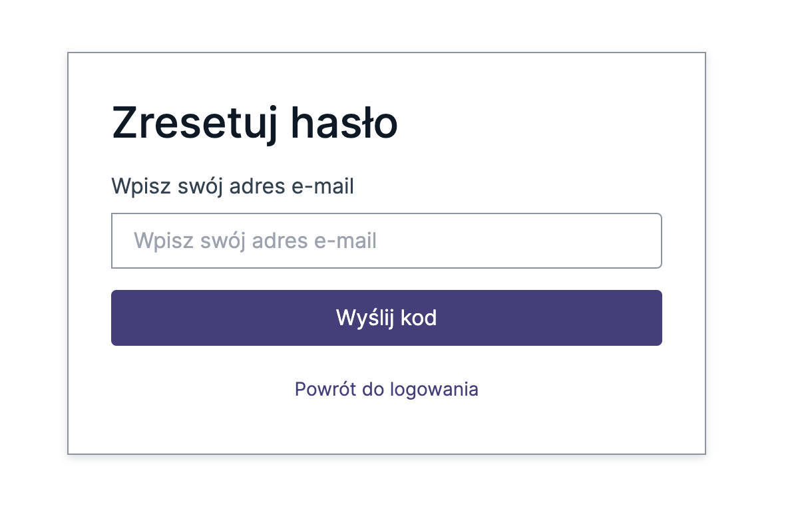Focus the e-mail text box
The width and height of the screenshot is (800, 532).
pos(386,241)
